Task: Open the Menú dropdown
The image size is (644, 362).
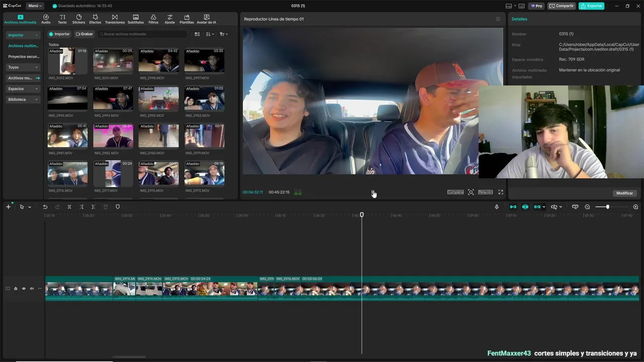Action: (35, 6)
